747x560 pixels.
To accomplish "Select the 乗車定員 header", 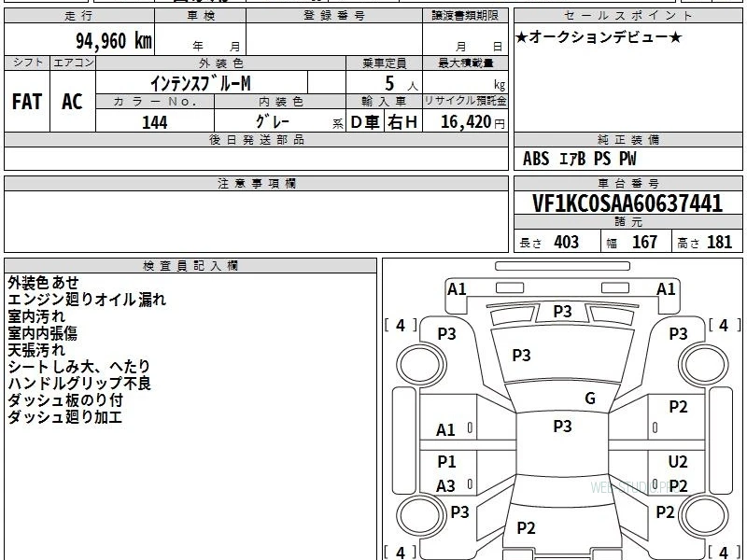I will pos(384,63).
